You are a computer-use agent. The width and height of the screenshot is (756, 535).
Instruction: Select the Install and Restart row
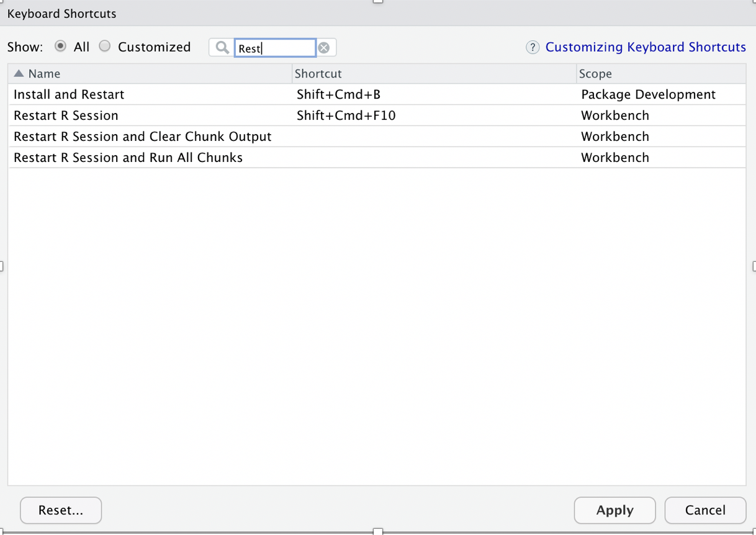pos(68,94)
